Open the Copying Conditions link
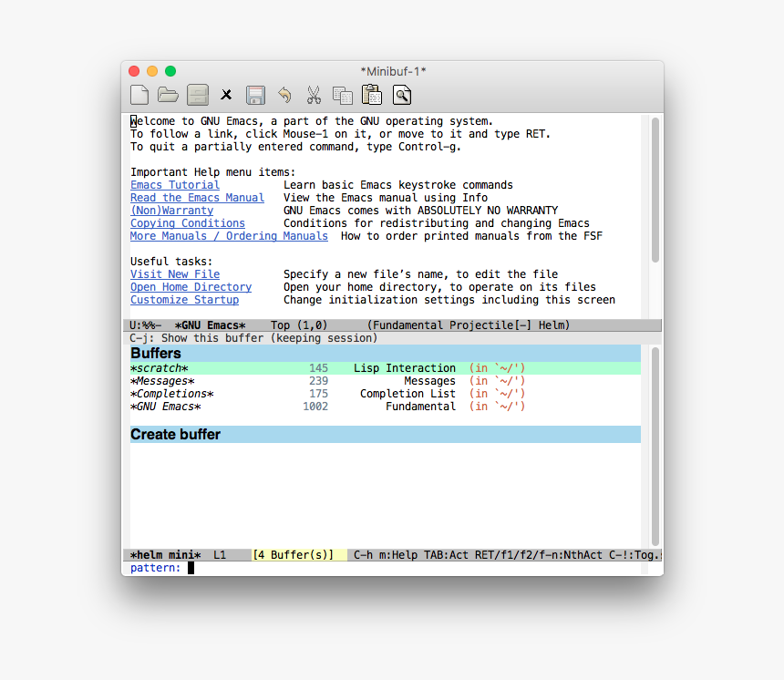Image resolution: width=784 pixels, height=680 pixels. point(188,223)
